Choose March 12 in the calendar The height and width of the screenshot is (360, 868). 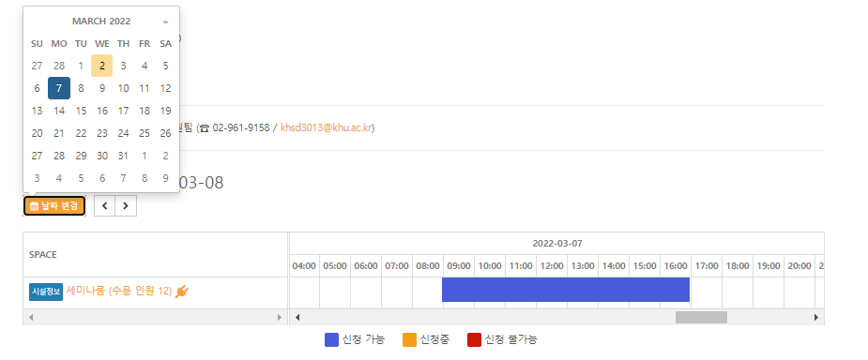point(165,88)
